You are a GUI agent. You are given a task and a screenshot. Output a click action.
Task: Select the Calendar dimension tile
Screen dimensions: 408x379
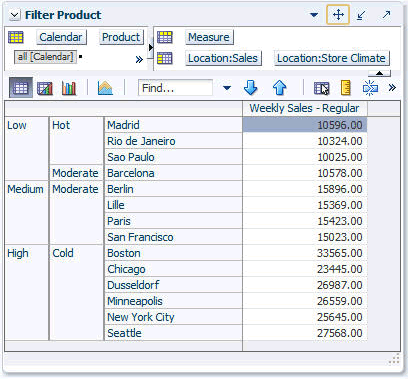(61, 37)
